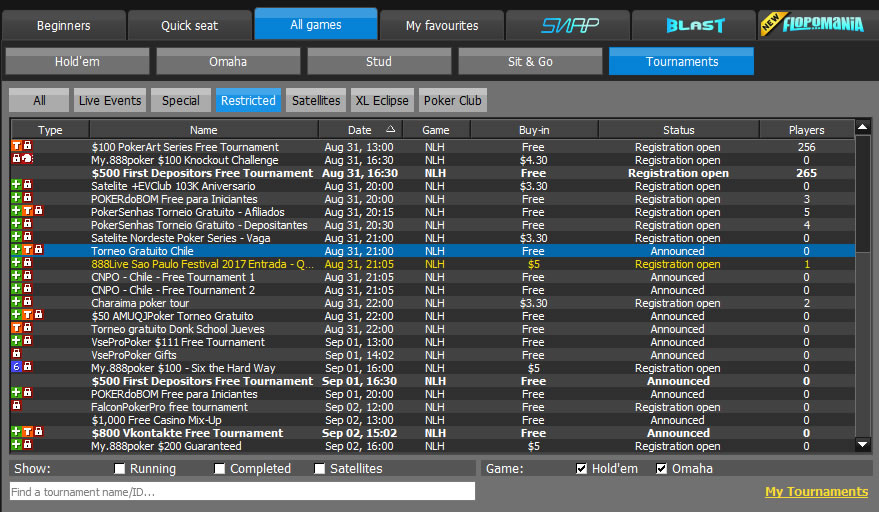This screenshot has width=879, height=512.
Task: Click the lock icon on FalconPokerPro free tournament row
Action: 16,407
